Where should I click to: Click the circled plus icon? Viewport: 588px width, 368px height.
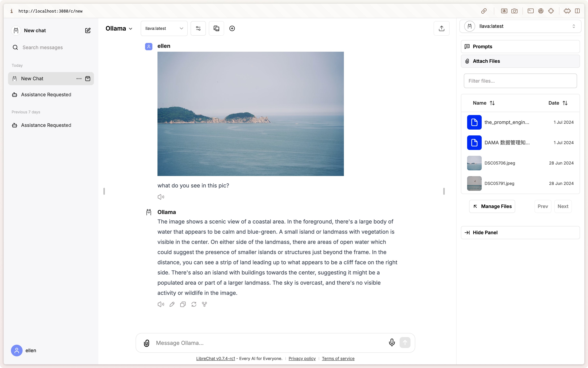[232, 28]
